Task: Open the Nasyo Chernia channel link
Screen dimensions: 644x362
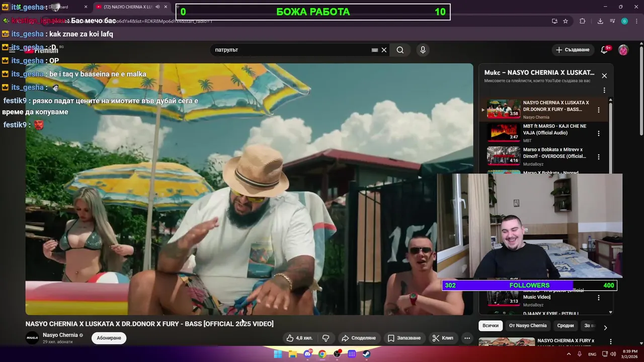Action: click(x=60, y=335)
